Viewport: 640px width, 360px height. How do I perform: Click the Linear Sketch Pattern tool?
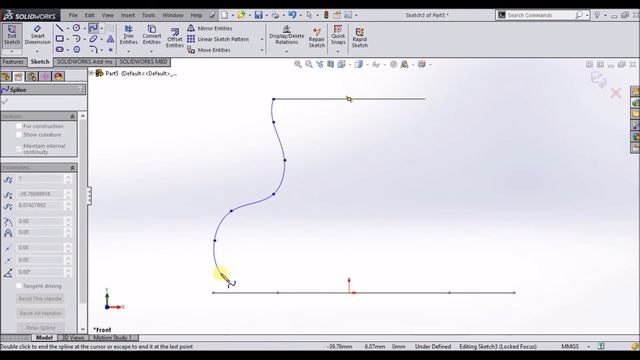(218, 39)
